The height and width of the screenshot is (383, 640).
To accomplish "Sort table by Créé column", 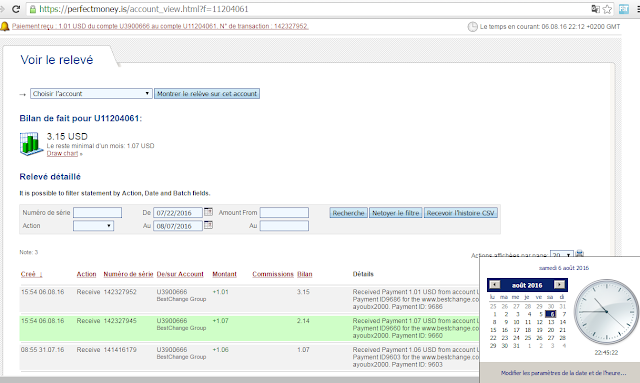I will click(31, 274).
